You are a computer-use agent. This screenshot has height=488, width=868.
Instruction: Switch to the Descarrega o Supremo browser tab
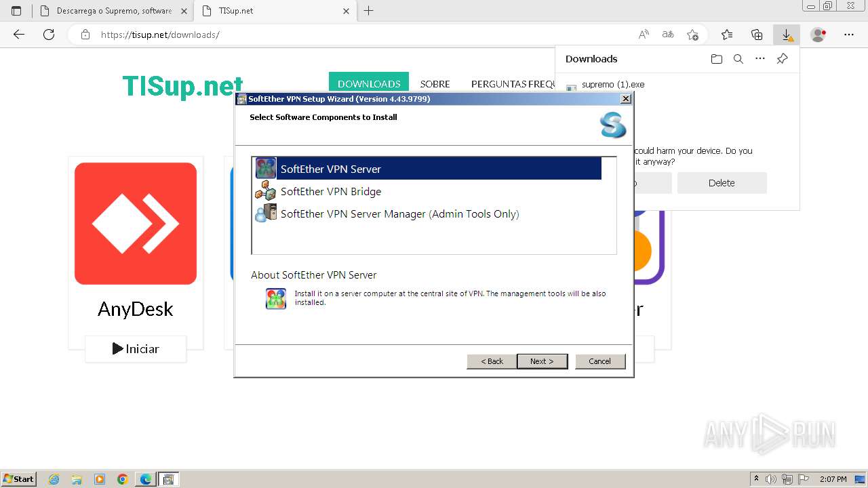(x=113, y=11)
